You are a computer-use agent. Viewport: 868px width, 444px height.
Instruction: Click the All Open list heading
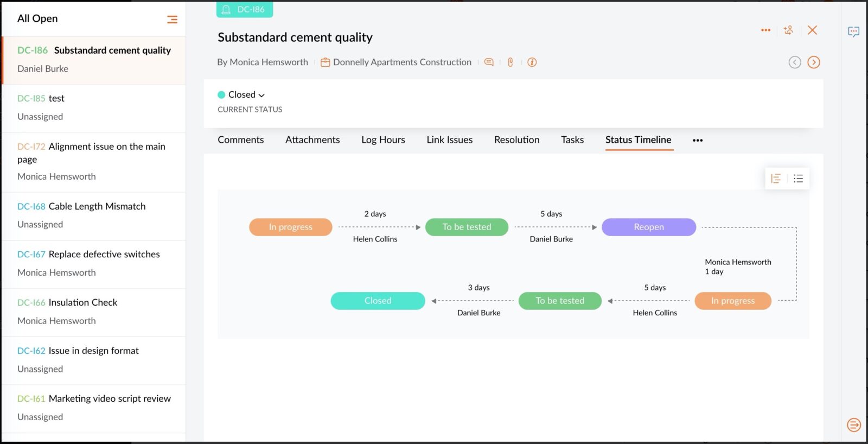[x=37, y=18]
